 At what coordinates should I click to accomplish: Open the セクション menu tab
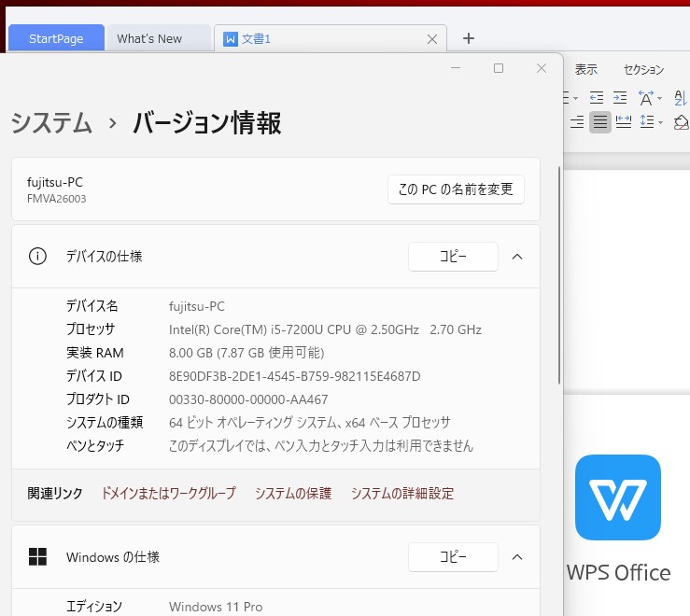644,69
